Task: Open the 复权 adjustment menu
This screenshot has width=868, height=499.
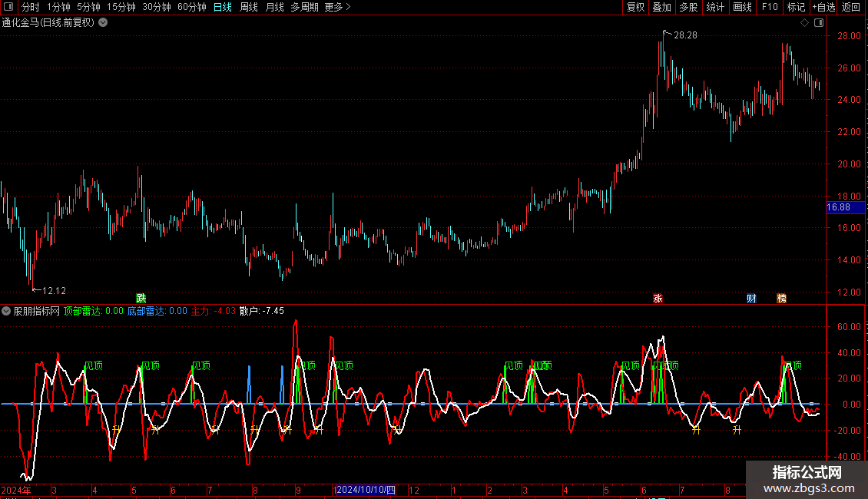Action: coord(635,7)
